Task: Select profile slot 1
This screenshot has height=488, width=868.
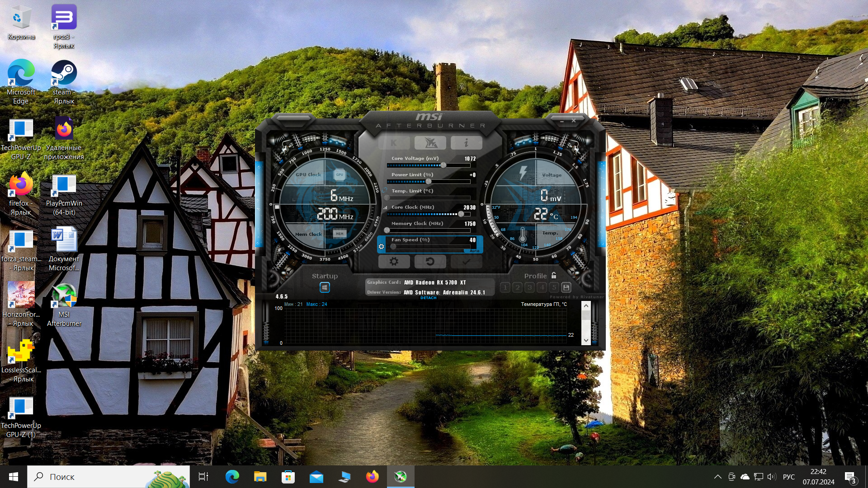Action: (505, 287)
